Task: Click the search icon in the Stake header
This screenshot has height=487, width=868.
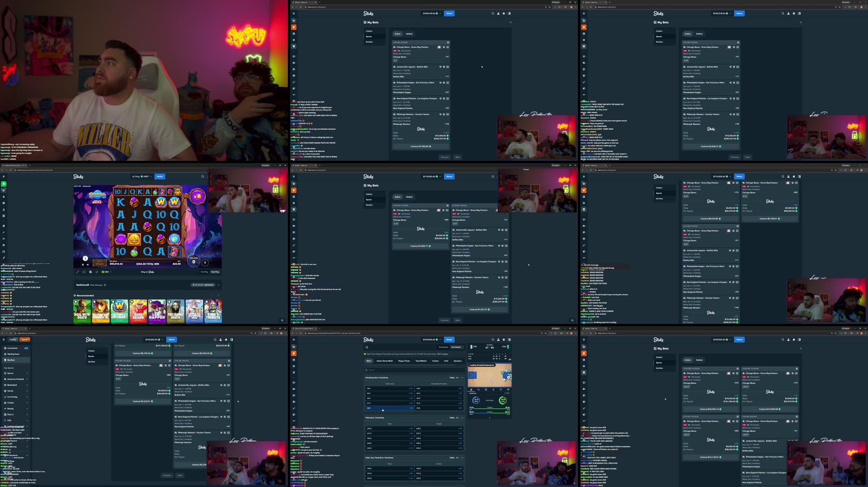Action: [492, 13]
